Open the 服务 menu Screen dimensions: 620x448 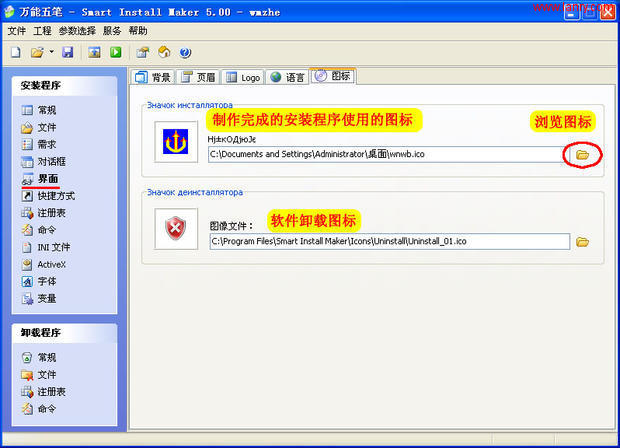(112, 31)
